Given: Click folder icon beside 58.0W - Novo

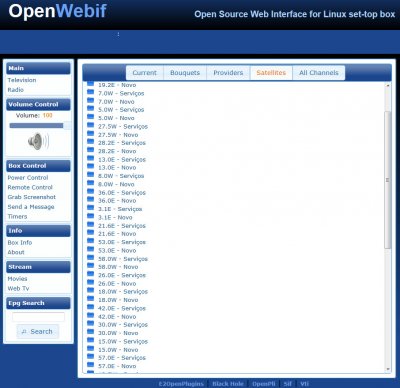Looking at the screenshot, I should point(90,265).
